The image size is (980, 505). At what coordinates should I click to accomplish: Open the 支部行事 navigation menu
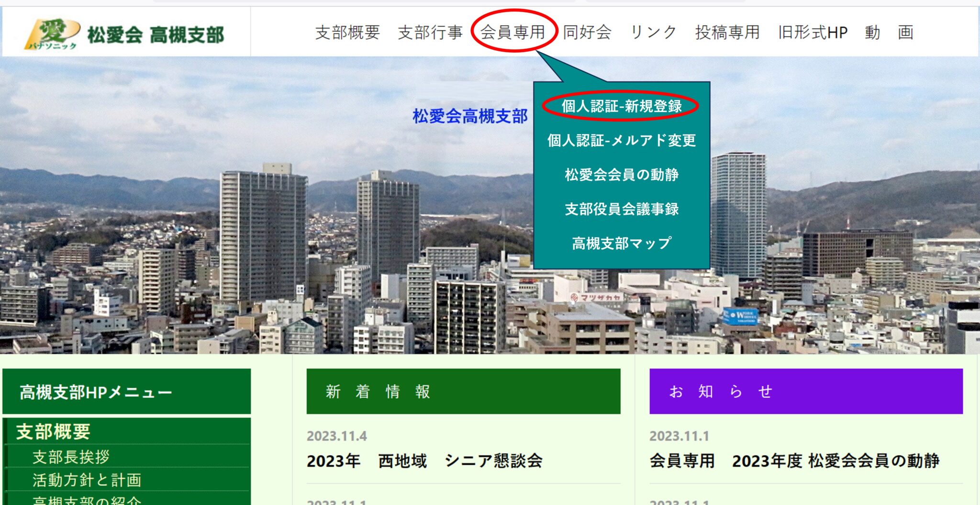click(x=430, y=33)
